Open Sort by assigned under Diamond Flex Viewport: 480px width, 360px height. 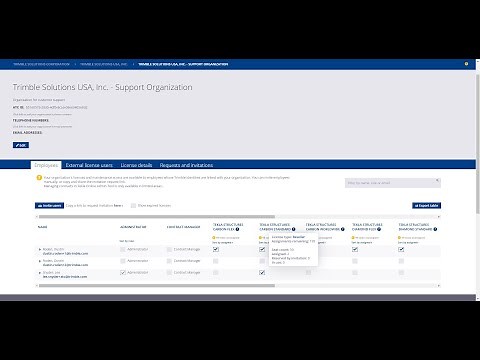tap(362, 243)
